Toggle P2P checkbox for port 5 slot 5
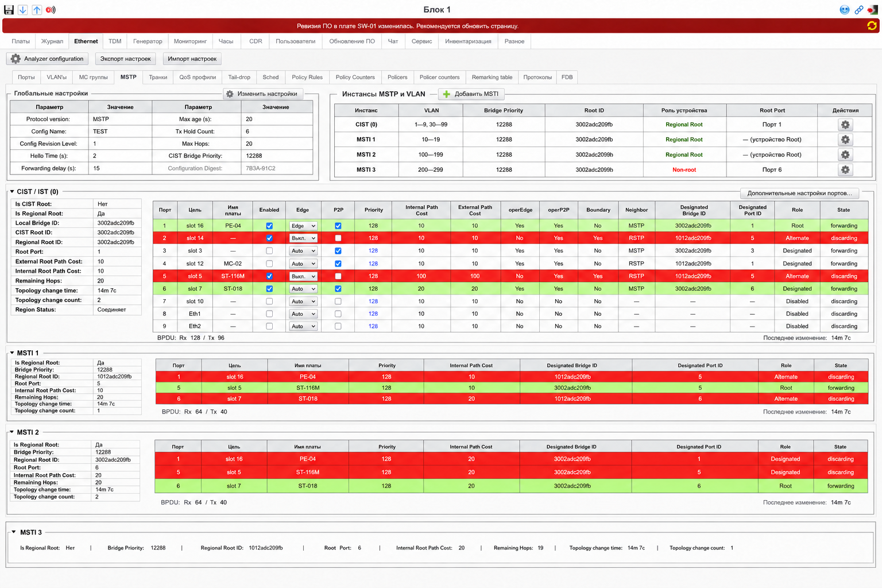Viewport: 882px width, 588px height. (x=338, y=276)
